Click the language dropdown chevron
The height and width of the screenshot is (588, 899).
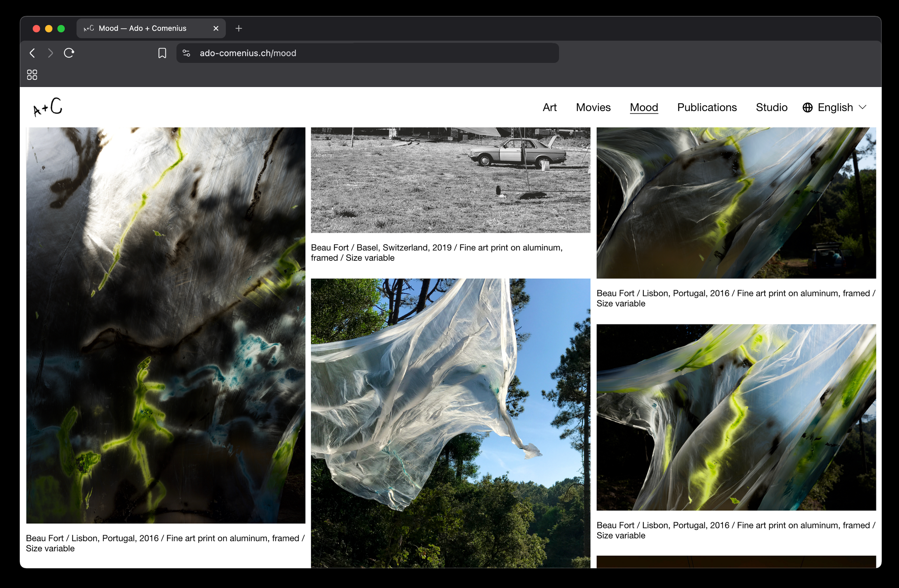862,107
